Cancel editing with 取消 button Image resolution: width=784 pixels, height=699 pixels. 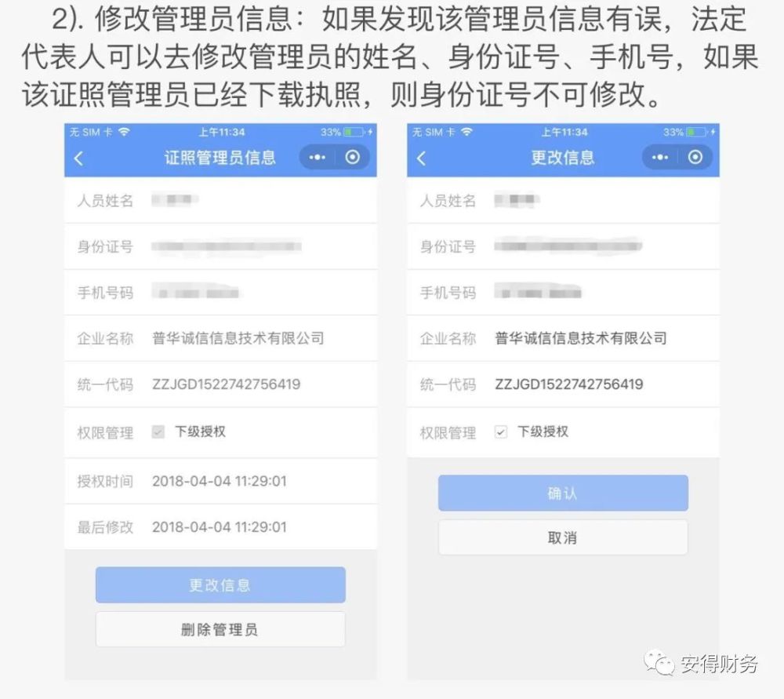tap(563, 537)
